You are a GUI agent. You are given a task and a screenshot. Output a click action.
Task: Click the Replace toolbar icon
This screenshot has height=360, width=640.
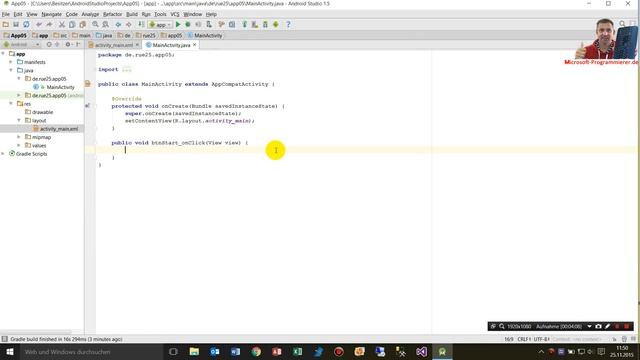click(105, 24)
